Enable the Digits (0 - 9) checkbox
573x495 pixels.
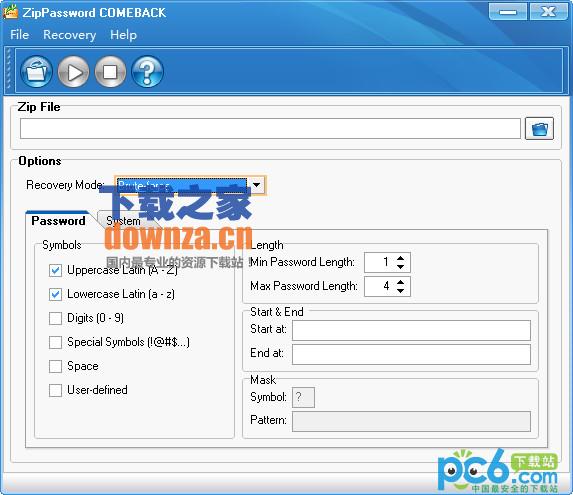pos(55,318)
